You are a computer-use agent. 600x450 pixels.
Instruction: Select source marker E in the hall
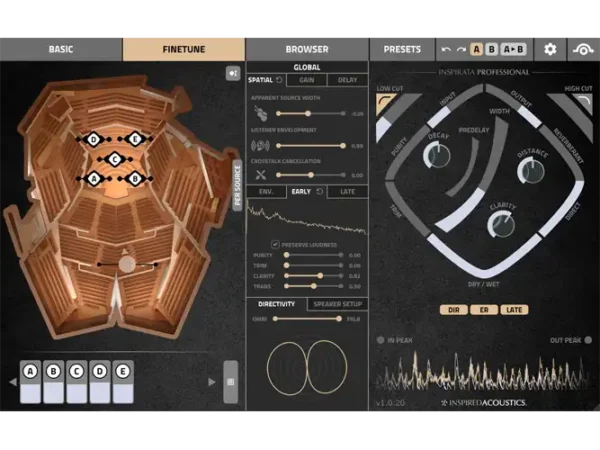[135, 139]
